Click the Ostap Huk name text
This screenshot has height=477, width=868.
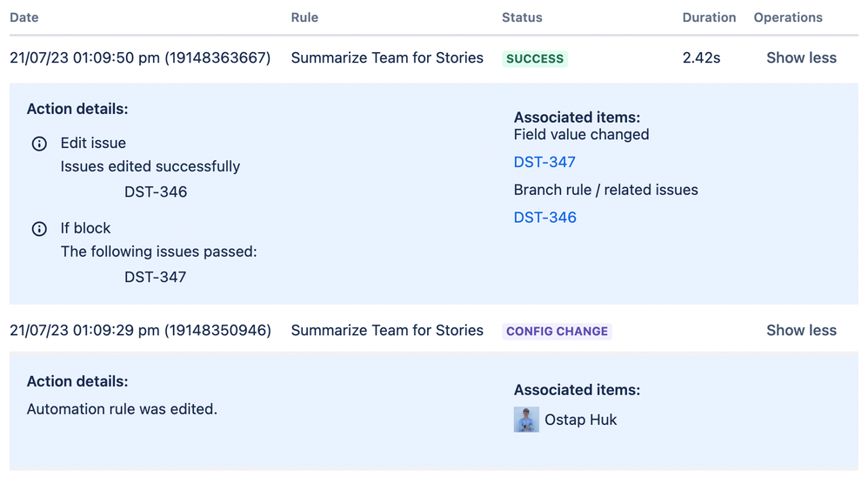(x=580, y=420)
